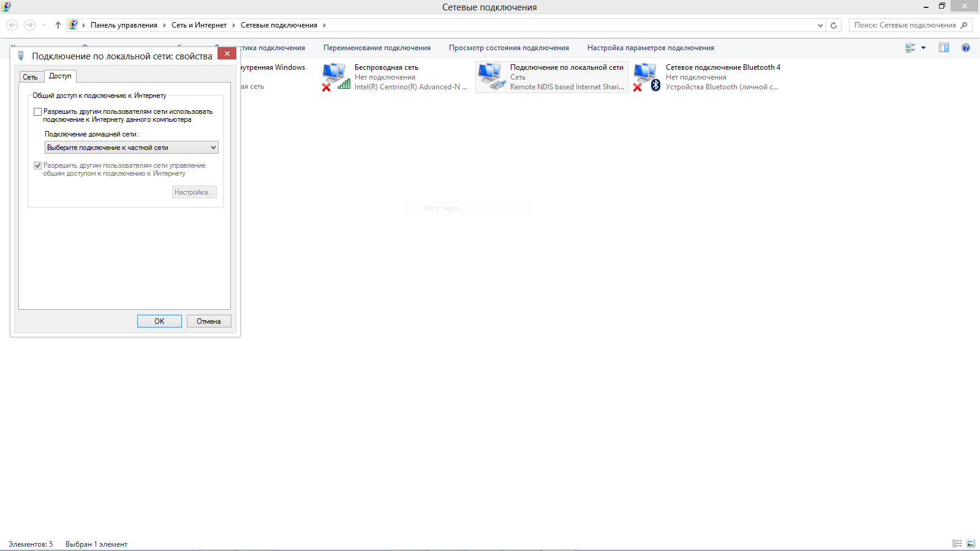The height and width of the screenshot is (551, 980).
Task: Select the Подключение по локальной сети adapter icon
Action: click(492, 77)
